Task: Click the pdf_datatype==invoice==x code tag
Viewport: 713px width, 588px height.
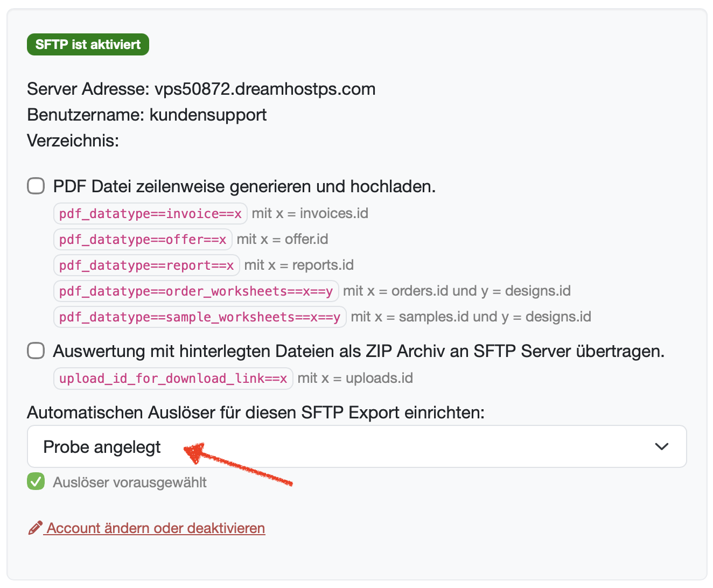Action: 150,213
